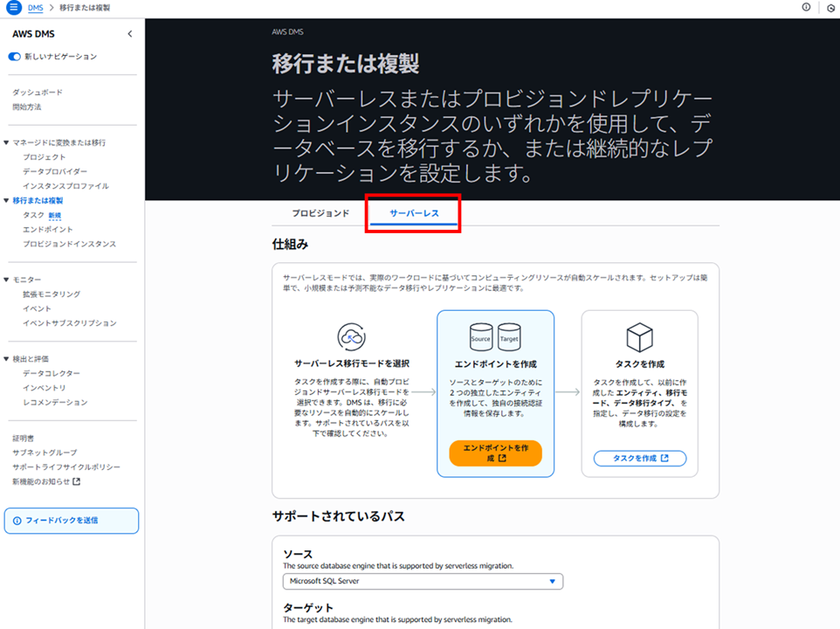Click the タスクを作成 card heading
840x629 pixels.
tap(640, 364)
